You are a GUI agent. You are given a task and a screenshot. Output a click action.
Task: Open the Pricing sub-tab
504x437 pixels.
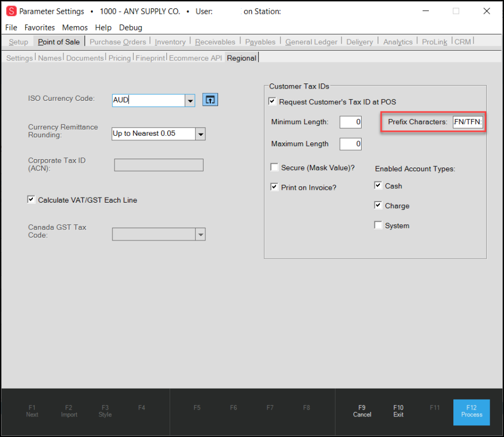[x=120, y=58]
